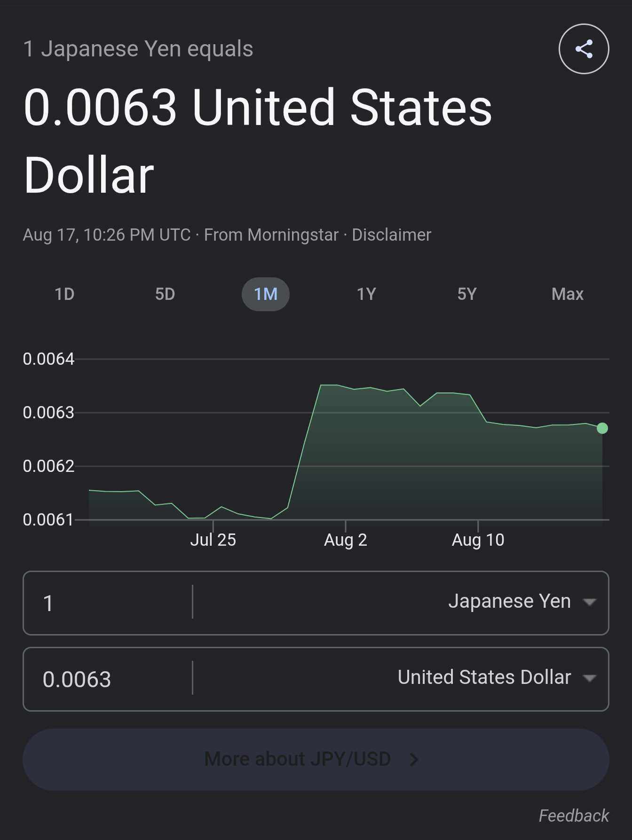Click the Aug 2 marker on chart axis
The width and height of the screenshot is (632, 840).
(x=346, y=540)
